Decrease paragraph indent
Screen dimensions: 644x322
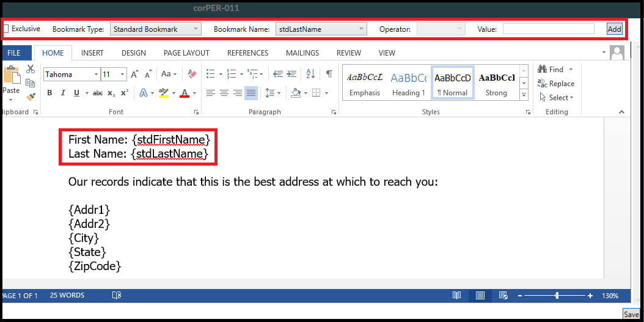278,74
